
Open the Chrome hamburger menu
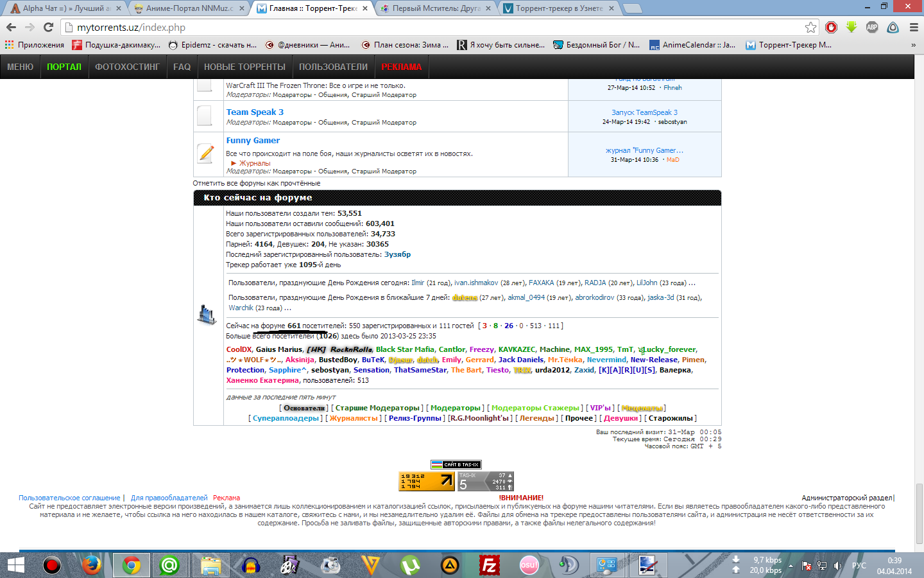(914, 27)
